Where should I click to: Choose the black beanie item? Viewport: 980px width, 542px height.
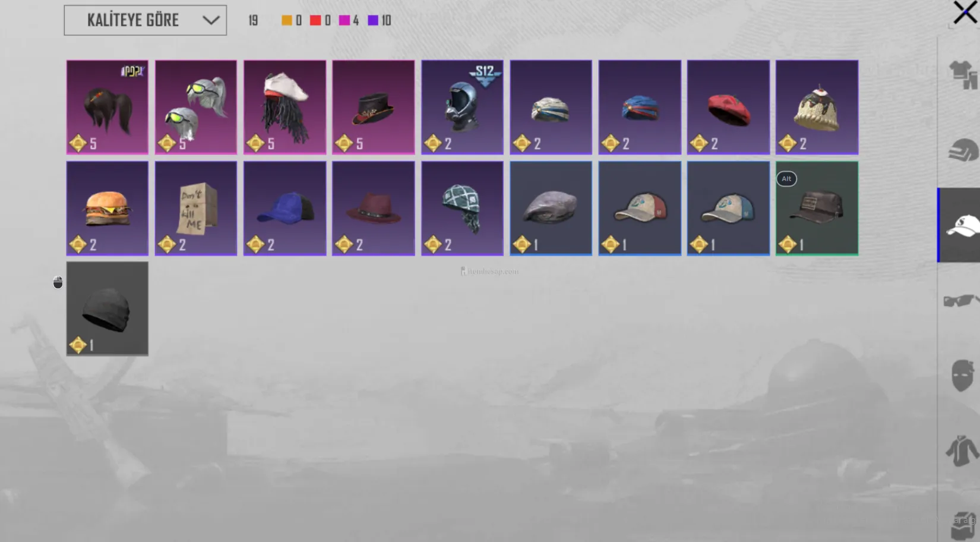point(108,308)
